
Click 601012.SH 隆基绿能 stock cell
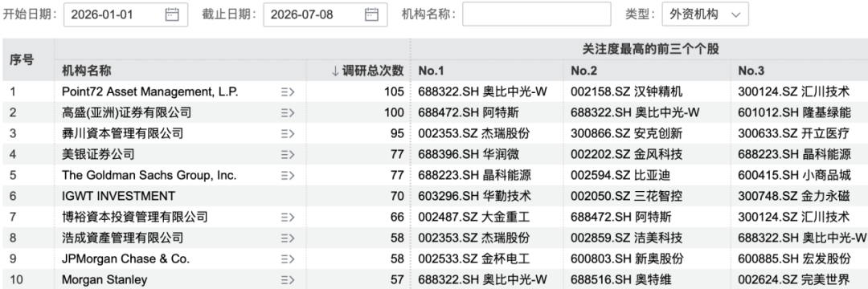[794, 112]
